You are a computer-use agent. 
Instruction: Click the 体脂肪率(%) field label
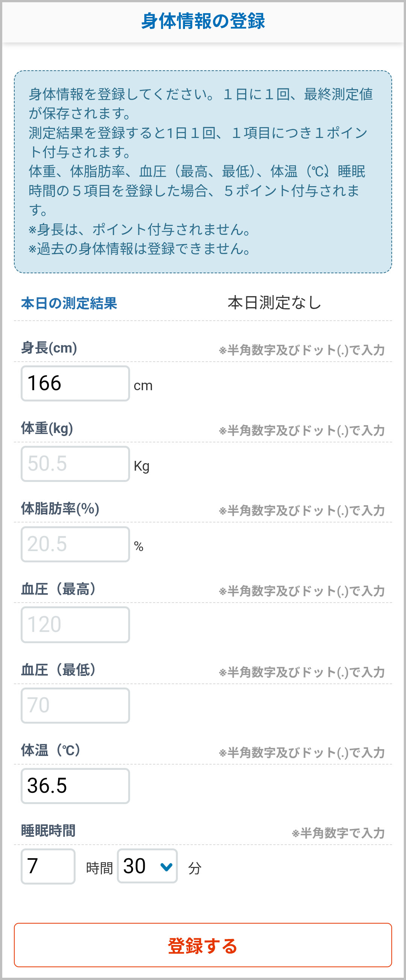[60, 509]
